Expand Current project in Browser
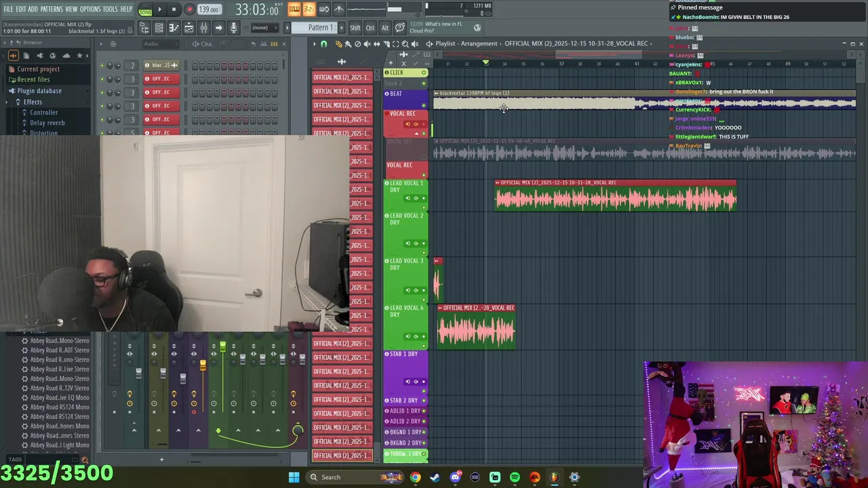 [38, 69]
